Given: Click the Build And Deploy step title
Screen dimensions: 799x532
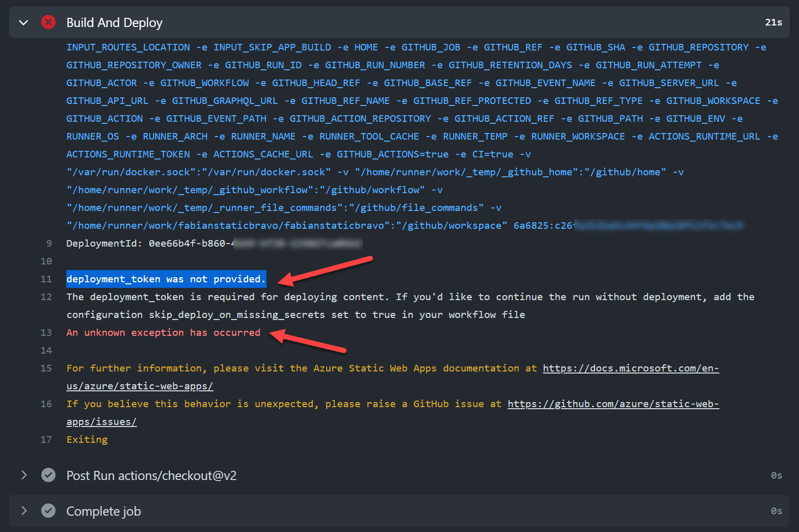Looking at the screenshot, I should click(x=114, y=22).
